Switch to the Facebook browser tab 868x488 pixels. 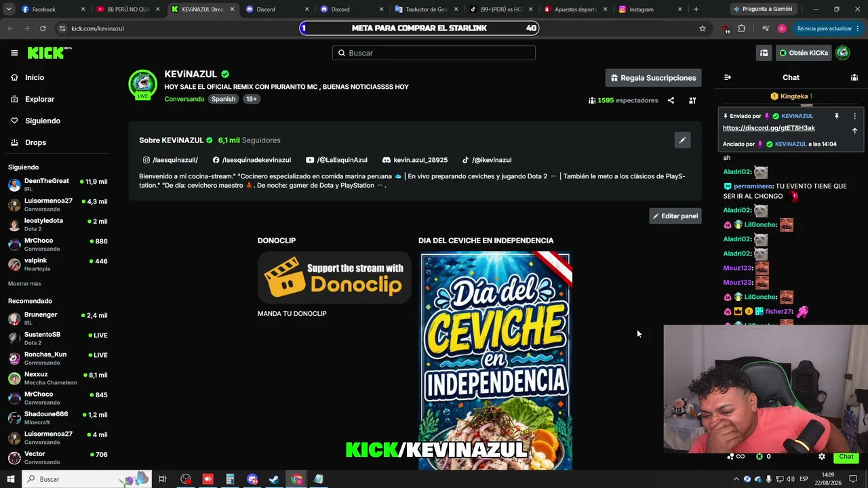click(53, 9)
